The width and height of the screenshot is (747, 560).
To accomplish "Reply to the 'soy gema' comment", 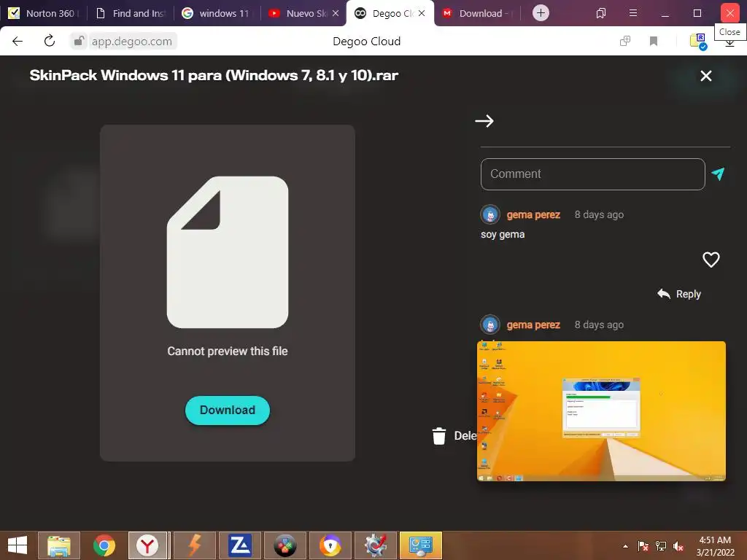I will point(679,294).
